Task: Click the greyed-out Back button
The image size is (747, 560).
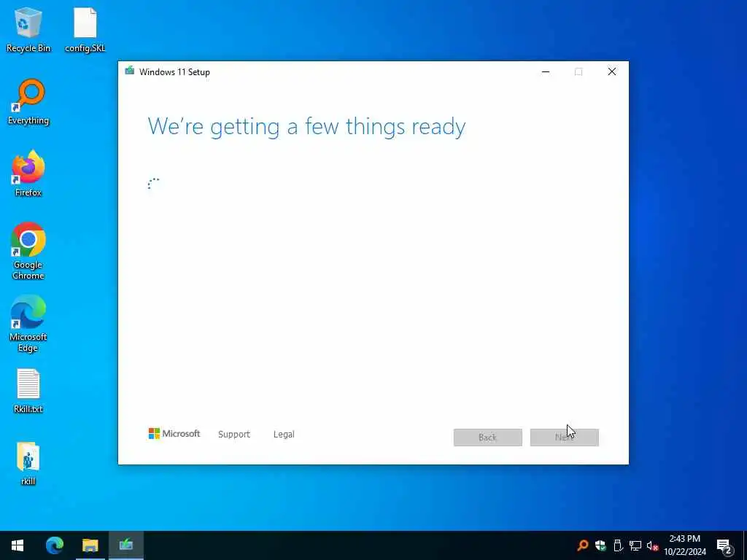Action: click(x=488, y=437)
